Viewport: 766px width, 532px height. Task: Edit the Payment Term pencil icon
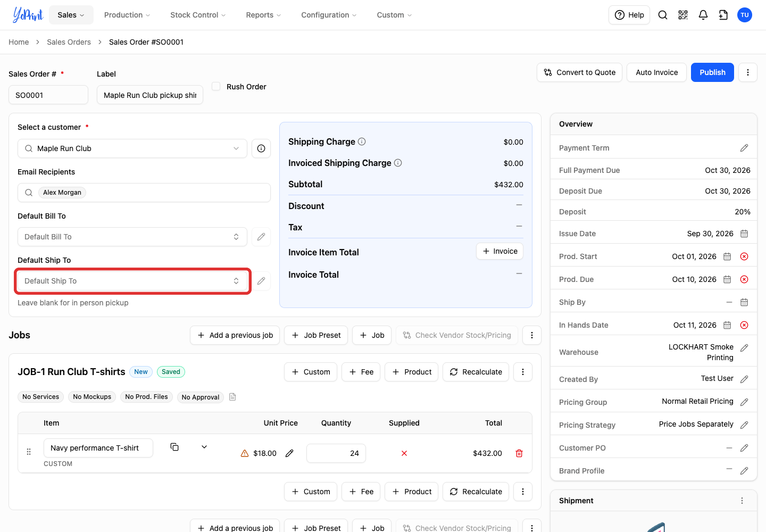pyautogui.click(x=744, y=148)
